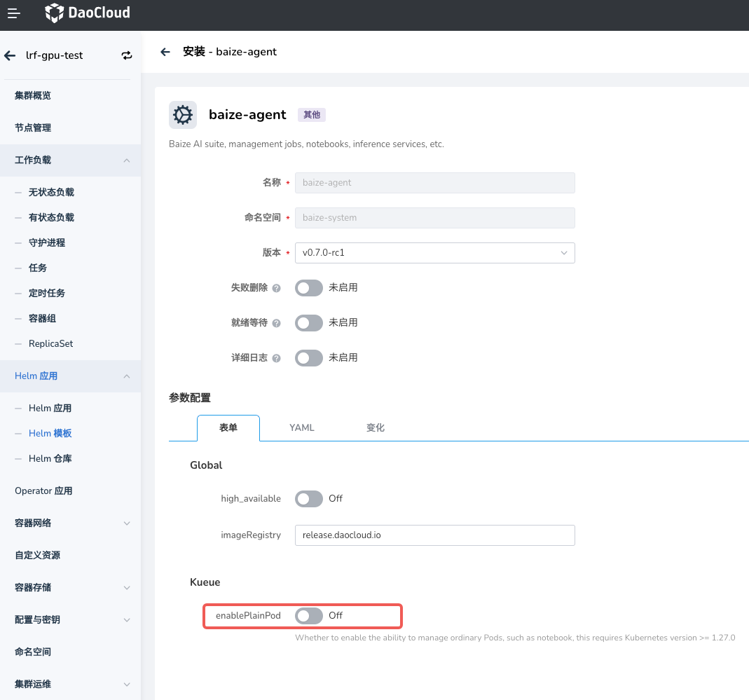The image size is (749, 700).
Task: Open Helm 仓库 in sidebar
Action: click(50, 459)
